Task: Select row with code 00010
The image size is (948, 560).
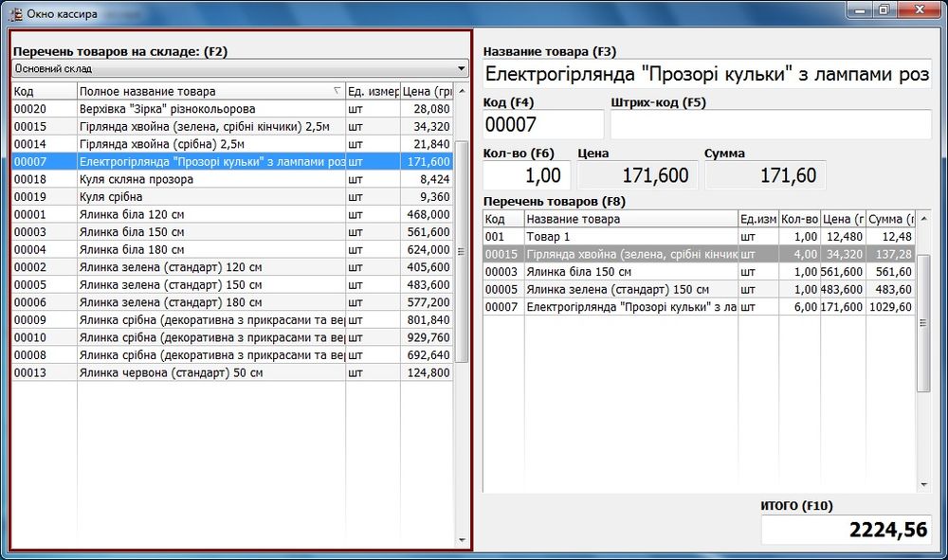Action: [232, 336]
